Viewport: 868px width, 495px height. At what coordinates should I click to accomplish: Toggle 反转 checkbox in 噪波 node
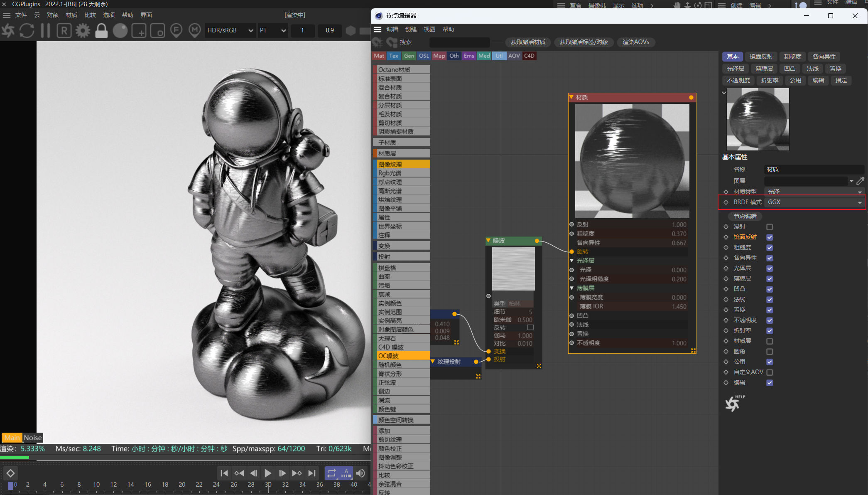[530, 328]
